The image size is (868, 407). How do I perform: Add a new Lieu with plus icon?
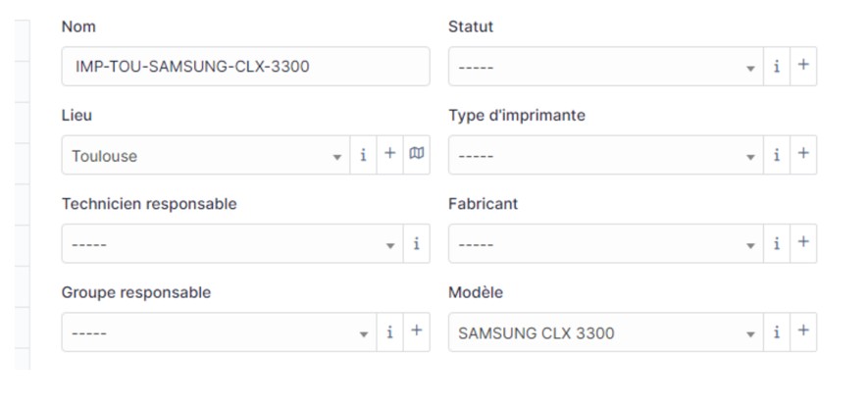[x=389, y=155]
